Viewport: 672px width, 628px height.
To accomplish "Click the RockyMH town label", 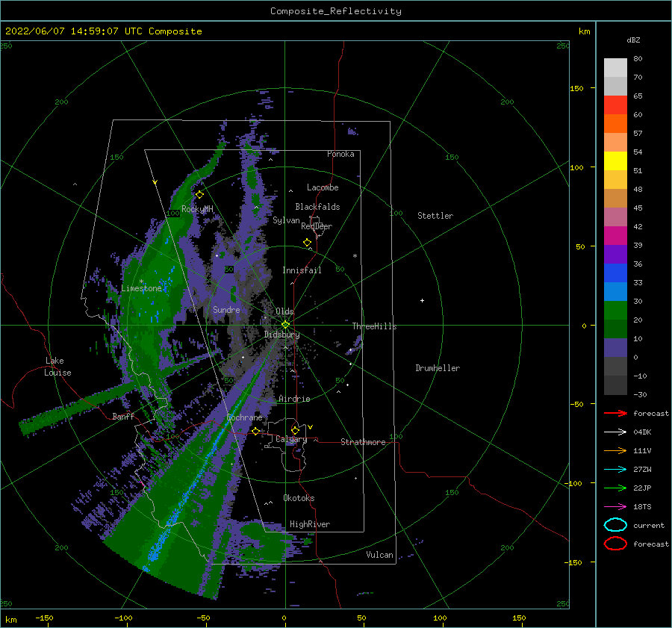I will coord(197,209).
